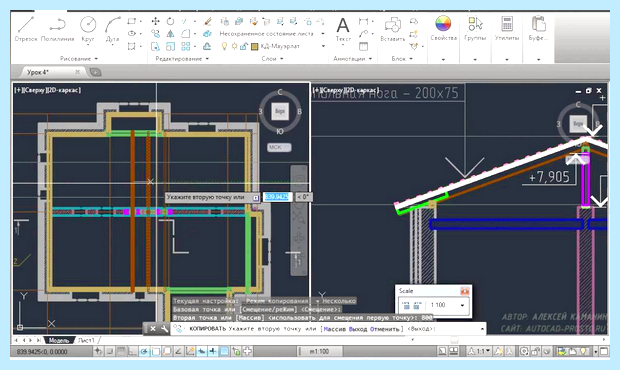This screenshot has height=370, width=620.
Task: Toggle layer freeze sun icon
Action: (234, 46)
